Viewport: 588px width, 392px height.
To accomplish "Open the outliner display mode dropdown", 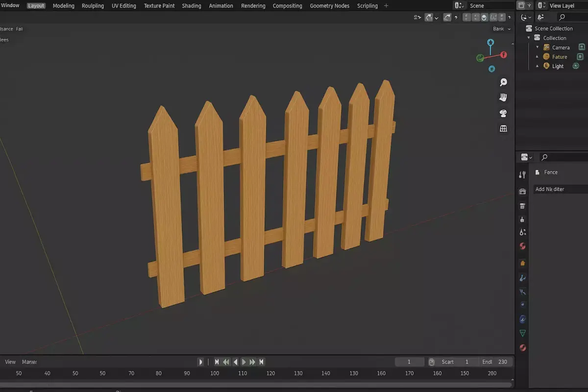I will click(526, 17).
